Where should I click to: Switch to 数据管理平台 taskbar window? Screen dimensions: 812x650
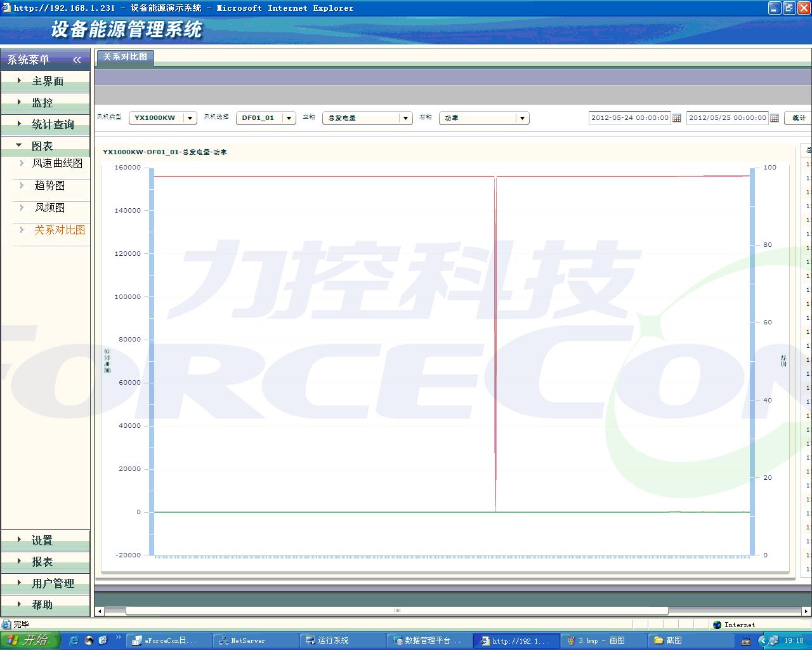point(428,640)
